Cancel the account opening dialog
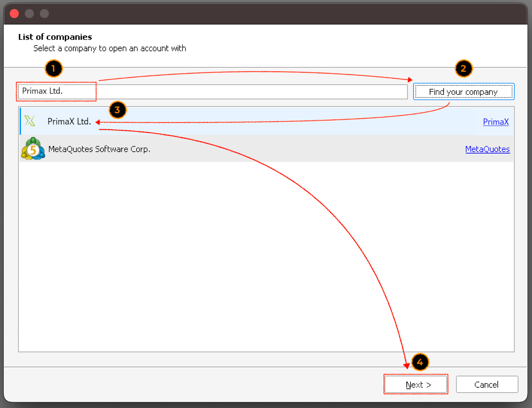This screenshot has width=532, height=408. [487, 384]
